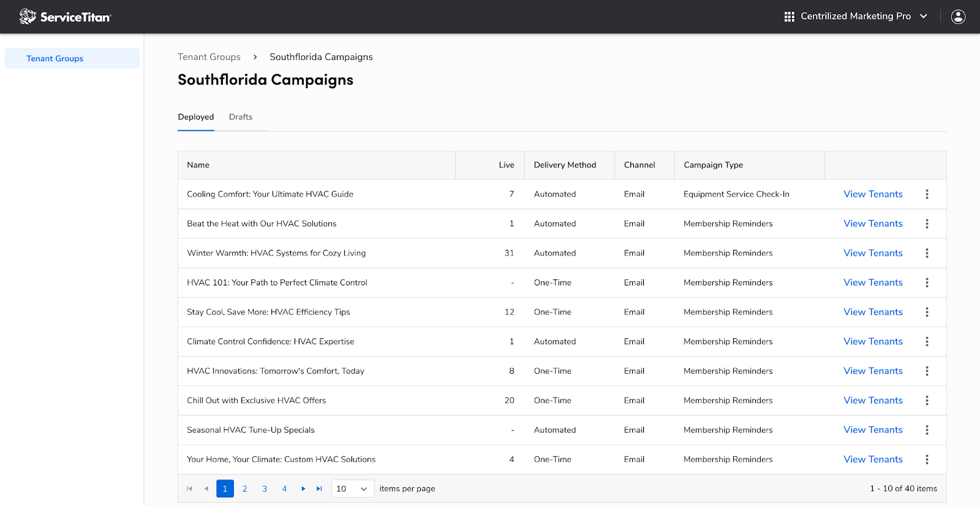
Task: Open kebab menu for Chill Out campaign
Action: [927, 400]
